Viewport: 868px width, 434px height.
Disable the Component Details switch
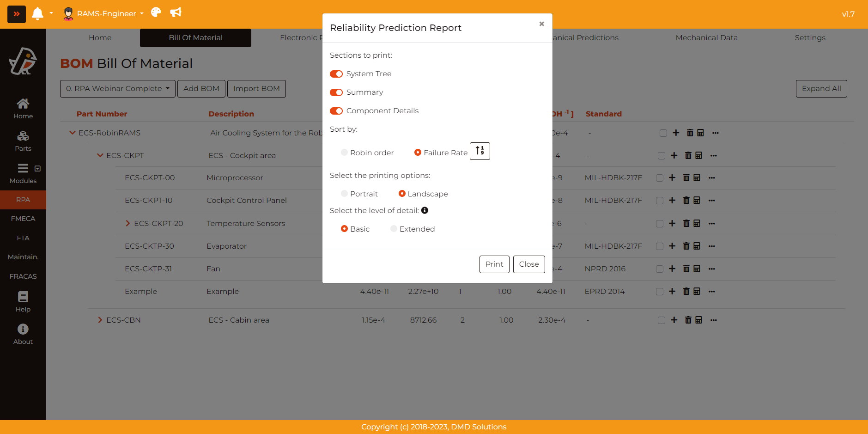pos(336,111)
